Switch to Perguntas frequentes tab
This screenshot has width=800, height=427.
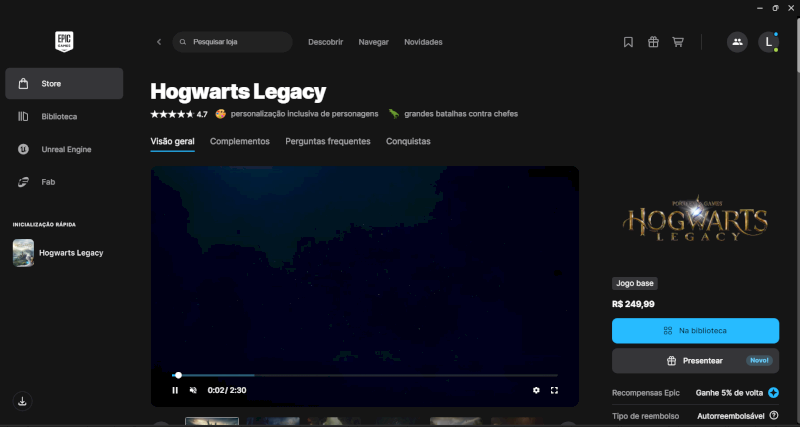pyautogui.click(x=328, y=141)
